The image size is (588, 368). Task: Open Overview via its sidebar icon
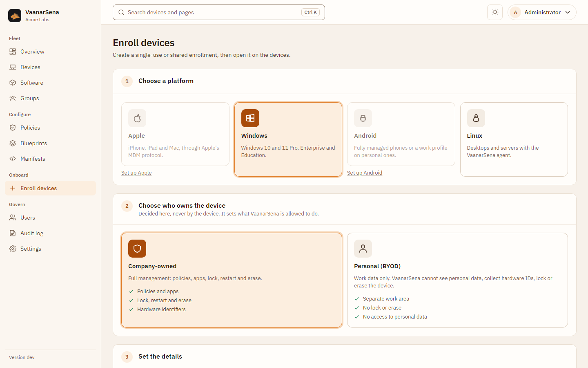[13, 52]
